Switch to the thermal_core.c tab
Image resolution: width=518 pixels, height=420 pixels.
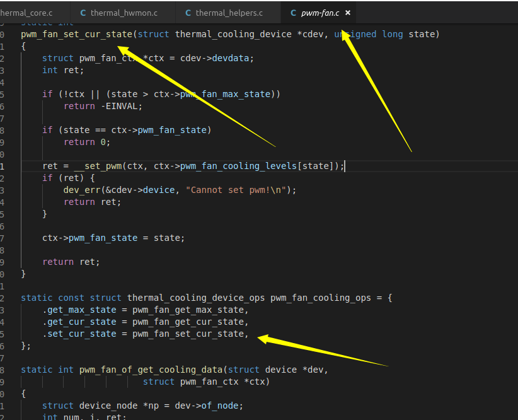pyautogui.click(x=26, y=13)
